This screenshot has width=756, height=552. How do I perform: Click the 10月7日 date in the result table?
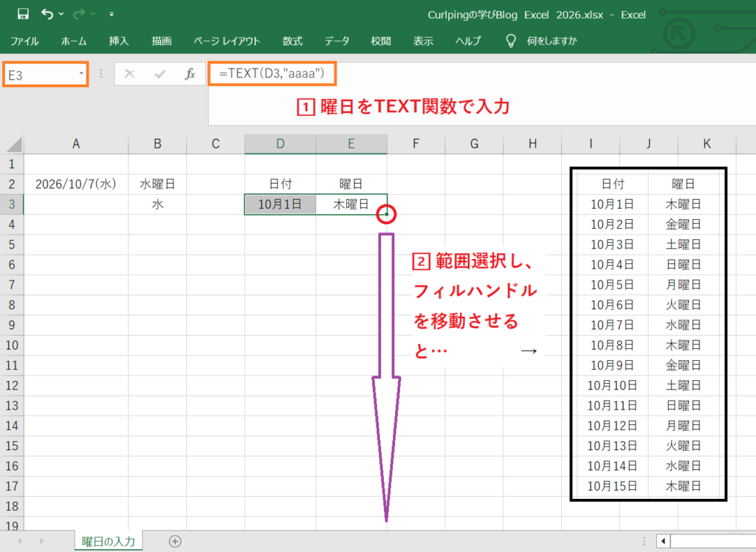point(612,325)
